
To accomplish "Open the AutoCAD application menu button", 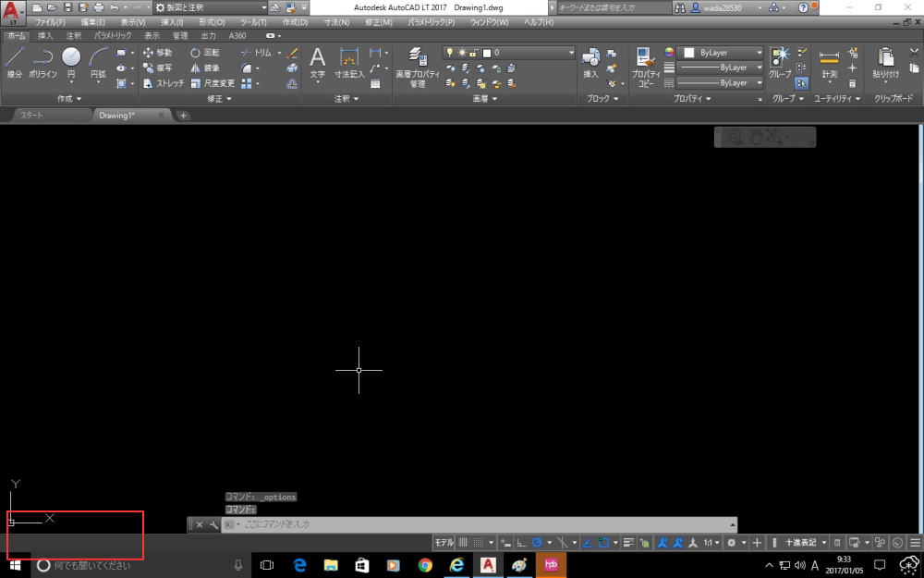I will click(x=13, y=13).
